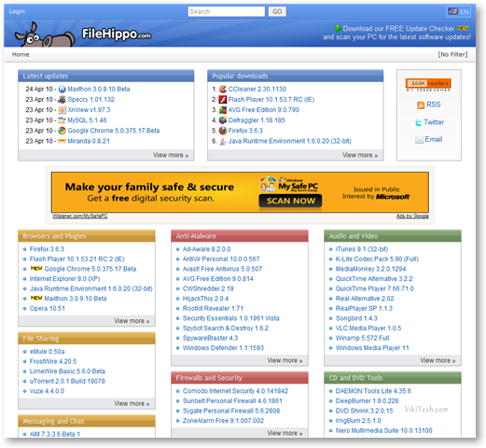Open the eMule 0.50a link
Image resolution: width=486 pixels, height=448 pixels.
pos(47,351)
